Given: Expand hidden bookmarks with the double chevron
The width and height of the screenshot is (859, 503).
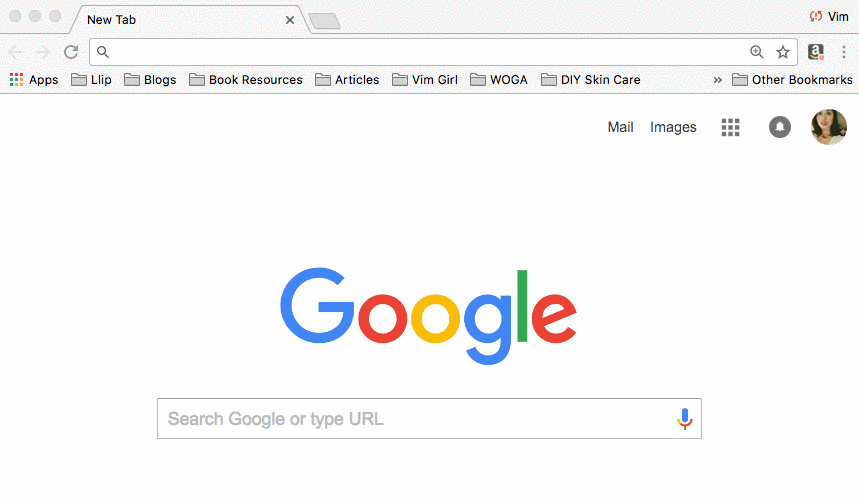Looking at the screenshot, I should pyautogui.click(x=718, y=80).
